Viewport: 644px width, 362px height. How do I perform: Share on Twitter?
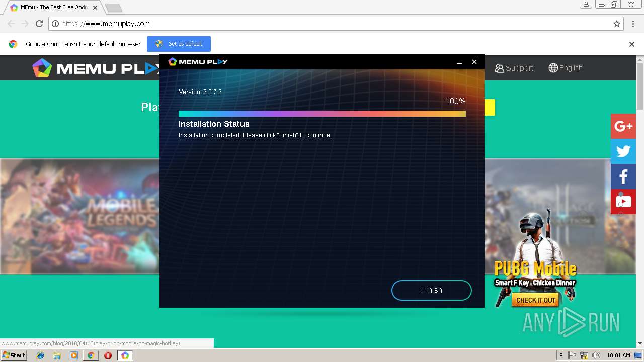(x=623, y=151)
